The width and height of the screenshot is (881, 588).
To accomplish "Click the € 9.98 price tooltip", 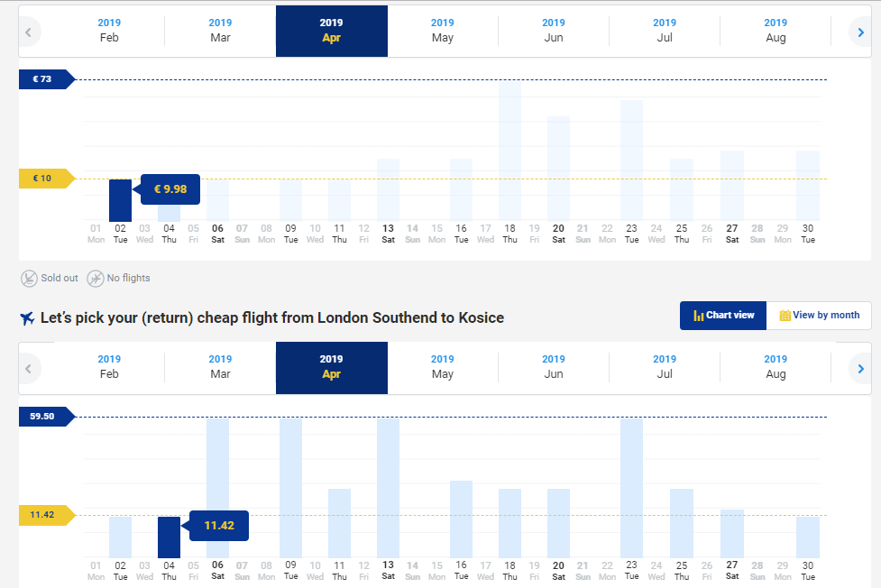I will click(x=170, y=189).
